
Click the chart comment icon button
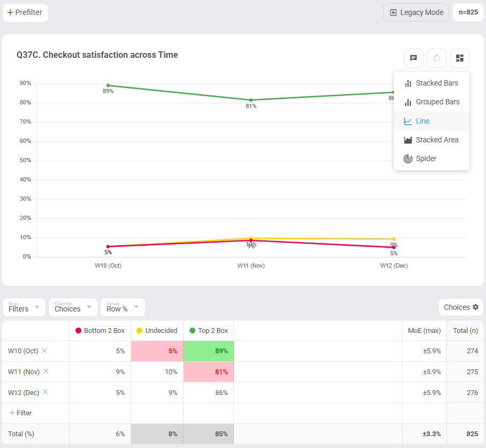413,58
